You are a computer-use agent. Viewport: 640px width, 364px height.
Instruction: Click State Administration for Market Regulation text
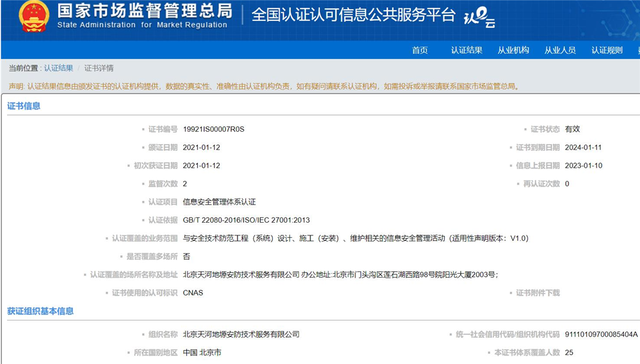(x=142, y=25)
